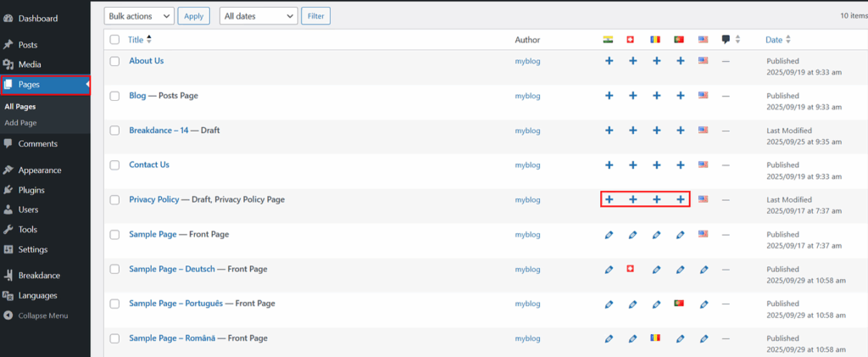Viewport: 868px width, 357px height.
Task: Toggle the select-all checkbox beside Title header
Action: 114,40
